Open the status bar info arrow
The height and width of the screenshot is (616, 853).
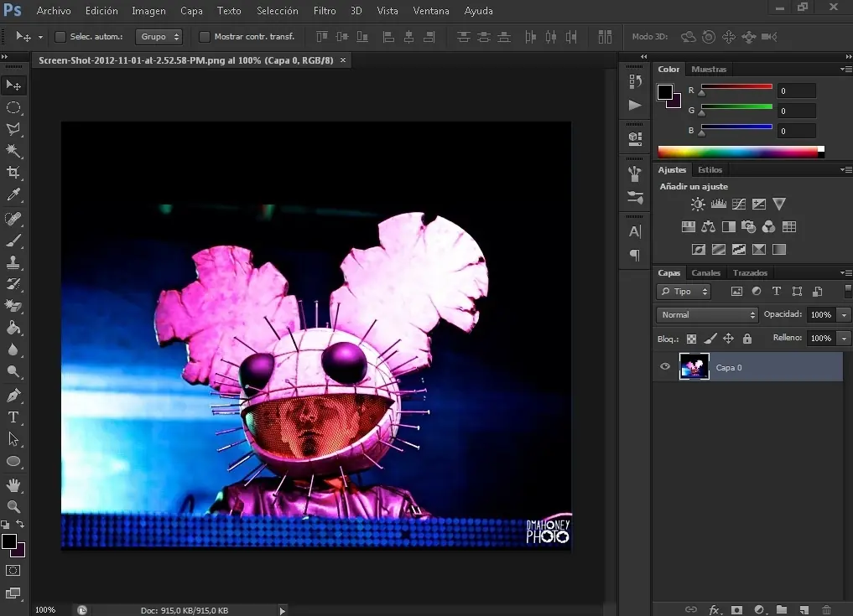pos(283,611)
